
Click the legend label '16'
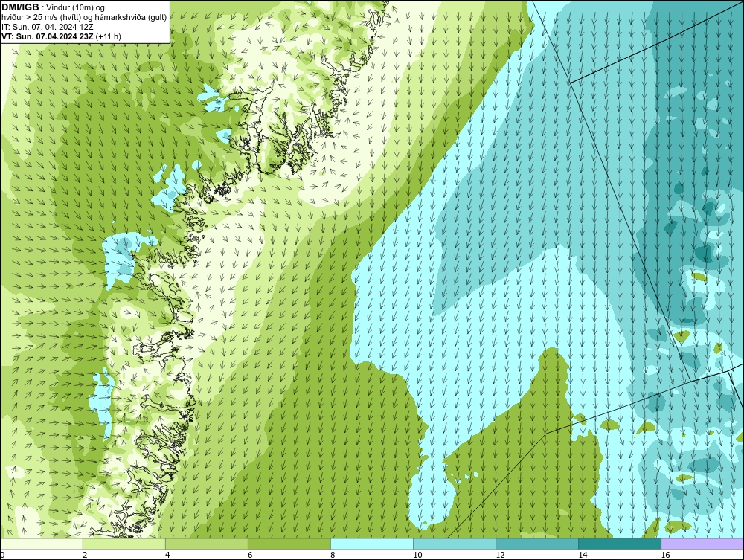pyautogui.click(x=665, y=555)
